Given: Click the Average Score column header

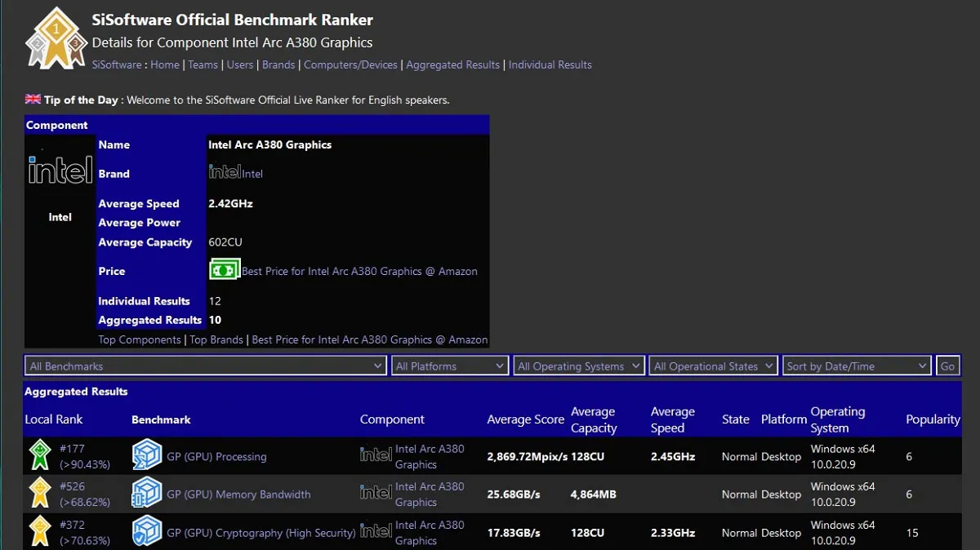Looking at the screenshot, I should click(x=526, y=419).
